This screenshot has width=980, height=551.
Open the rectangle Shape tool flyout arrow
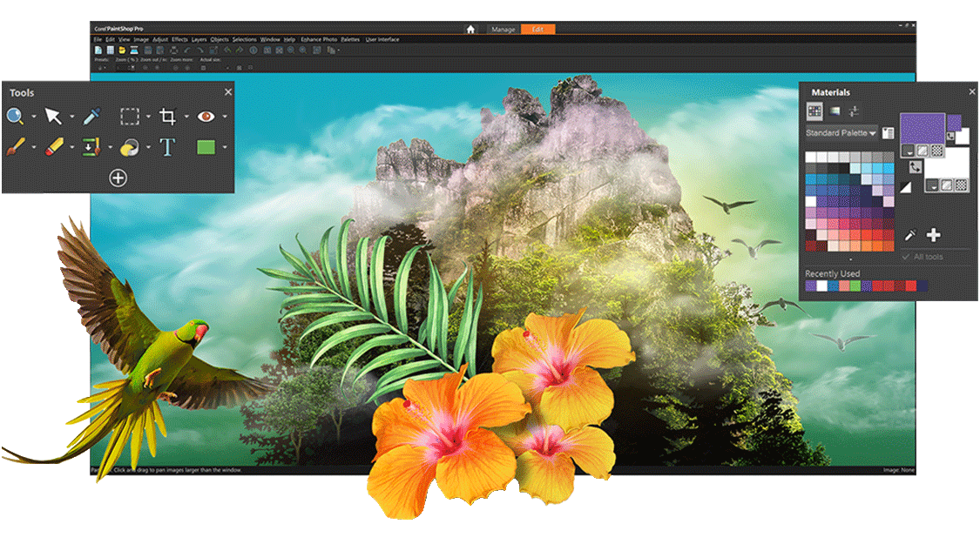coord(224,146)
